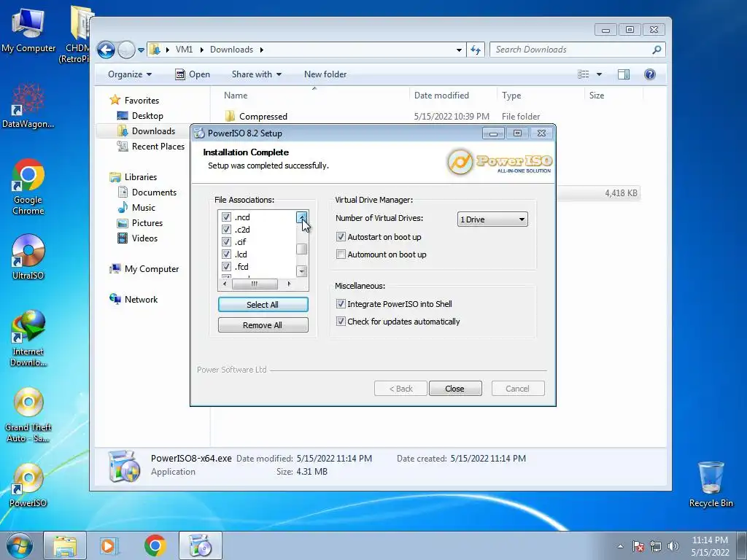Select PowerISO setup taskbar button
The image size is (747, 560).
201,545
